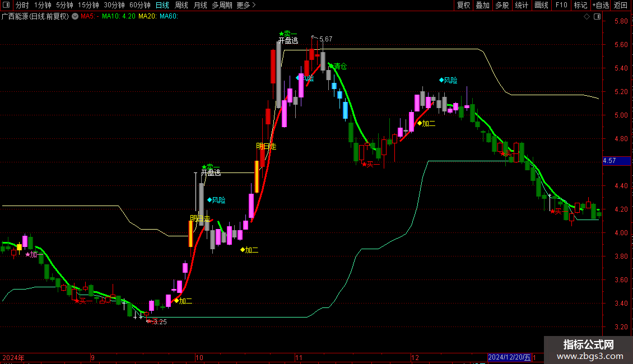Switch to the 分时 intraday view
Screen dimensions: 633x364
tap(22, 5)
